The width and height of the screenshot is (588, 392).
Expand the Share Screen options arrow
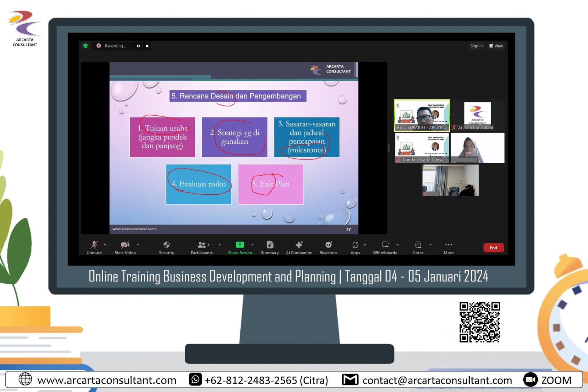252,244
